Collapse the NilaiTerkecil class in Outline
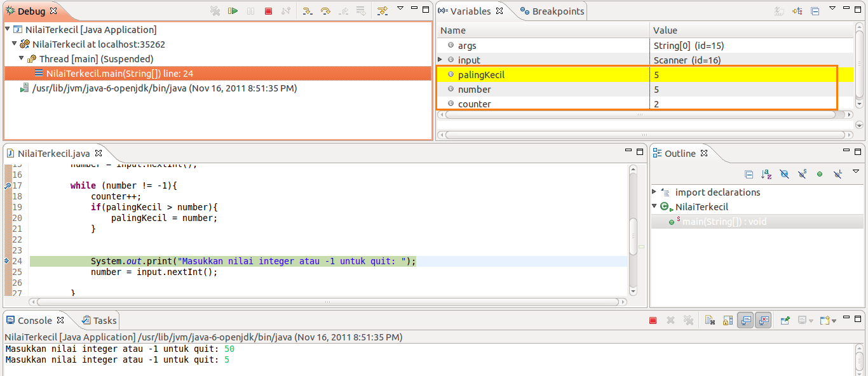The width and height of the screenshot is (868, 376). click(x=655, y=206)
